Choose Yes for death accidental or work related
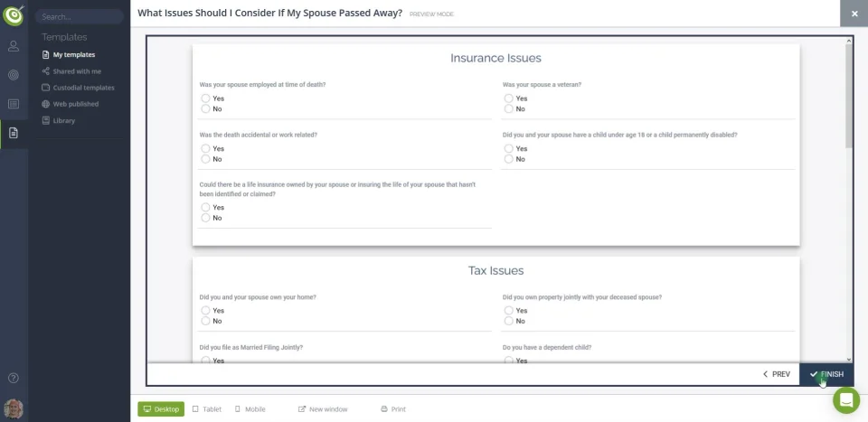 click(206, 149)
